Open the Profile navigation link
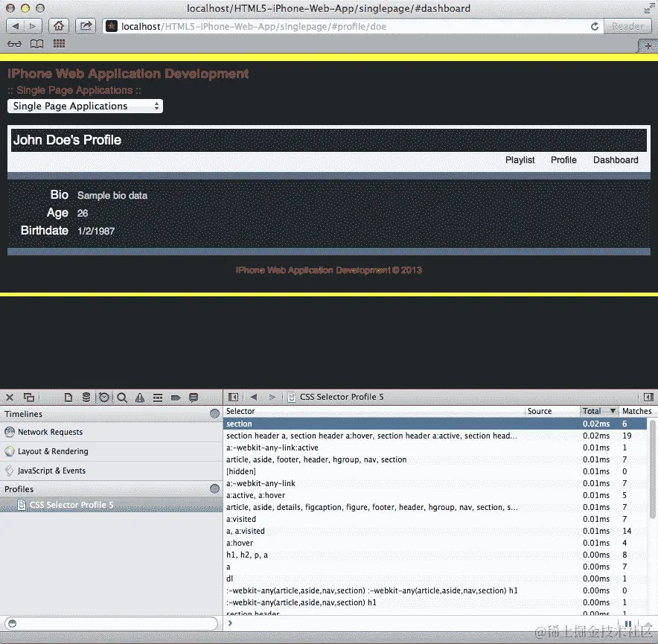This screenshot has height=644, width=658. point(563,160)
